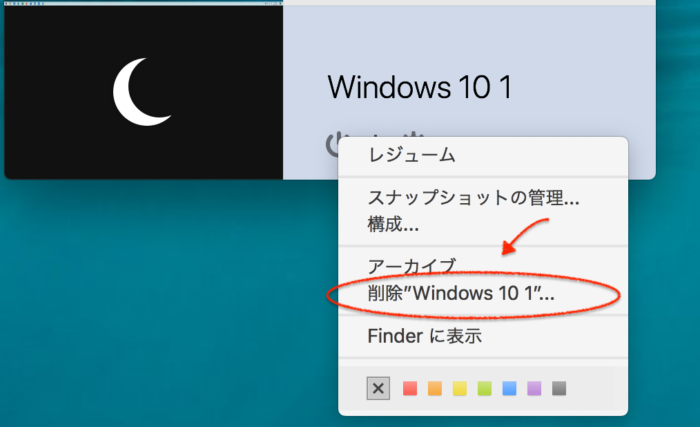Select 削除"Windows 10 1"... menu item
The height and width of the screenshot is (427, 700).
(x=483, y=293)
